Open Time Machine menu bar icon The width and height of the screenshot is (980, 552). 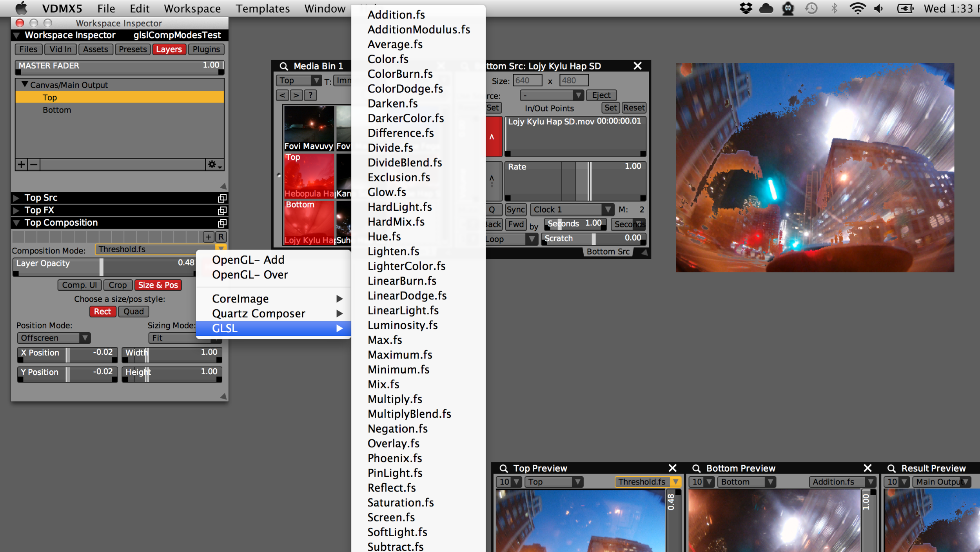[x=811, y=8]
